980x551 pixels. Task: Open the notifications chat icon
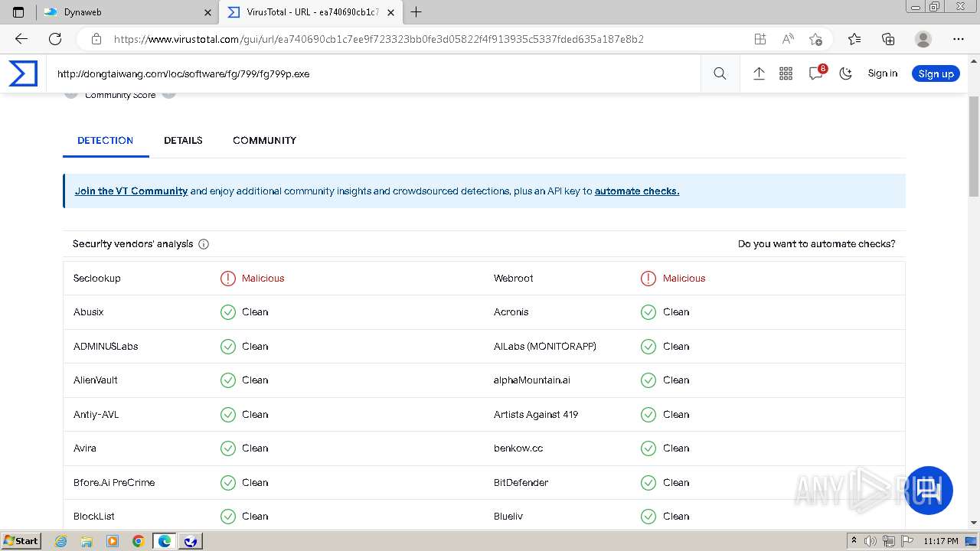tap(816, 73)
